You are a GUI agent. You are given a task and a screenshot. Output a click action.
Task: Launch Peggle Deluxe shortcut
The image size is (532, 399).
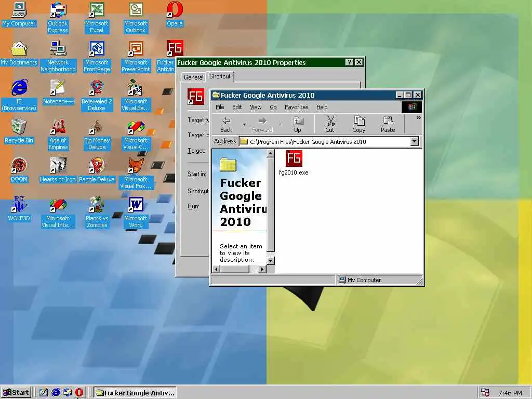pyautogui.click(x=97, y=170)
